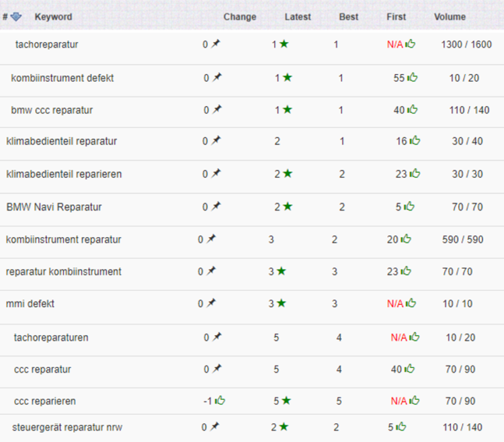Select the keyword kombiinstrument defekt

coord(62,78)
